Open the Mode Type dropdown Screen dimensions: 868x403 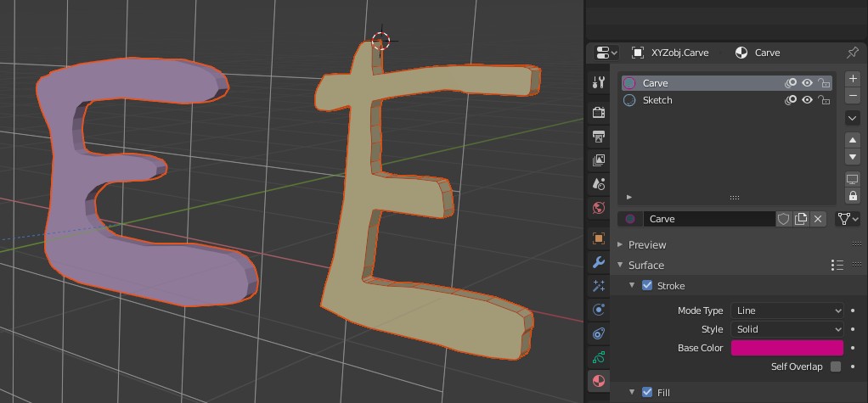click(x=787, y=311)
